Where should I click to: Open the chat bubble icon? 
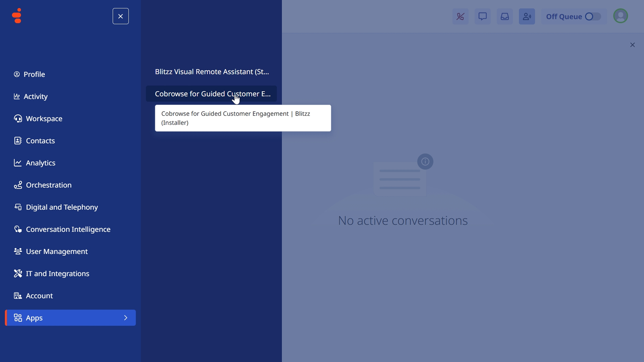click(x=482, y=16)
